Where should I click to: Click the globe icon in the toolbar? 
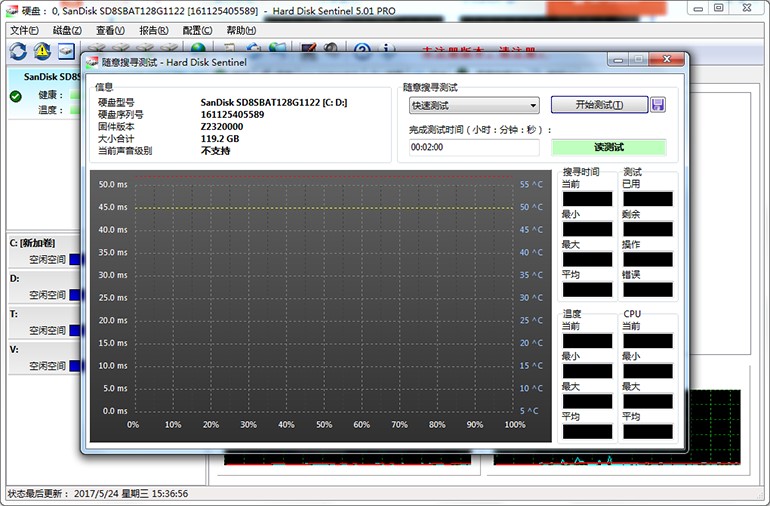click(x=198, y=51)
